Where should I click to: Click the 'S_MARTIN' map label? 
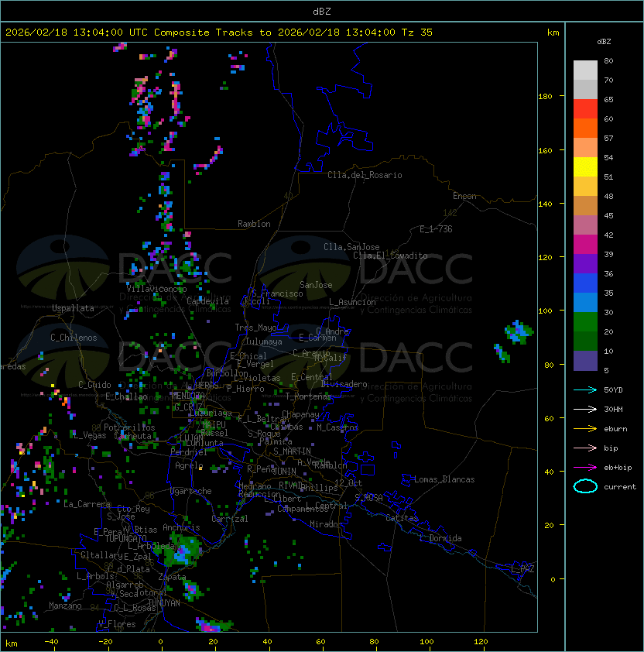click(292, 451)
